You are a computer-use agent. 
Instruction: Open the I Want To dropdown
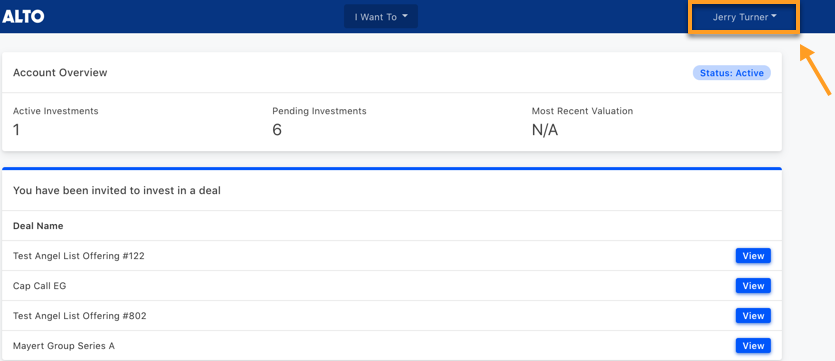tap(381, 17)
